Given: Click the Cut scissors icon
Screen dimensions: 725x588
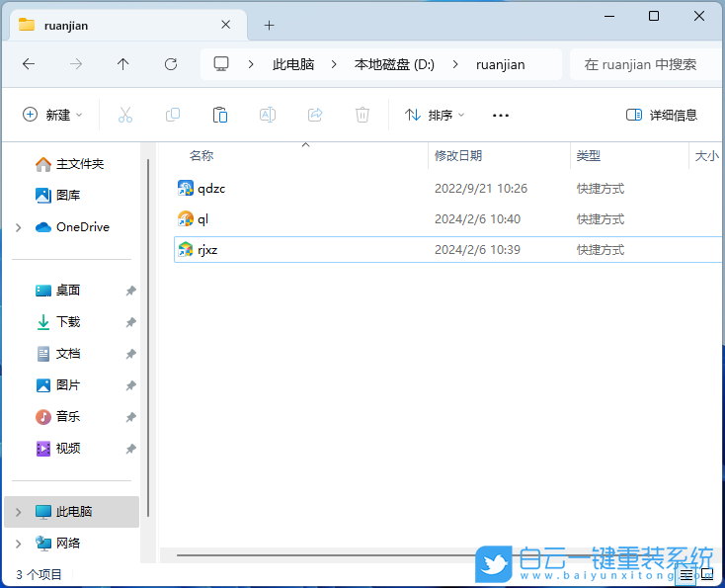Looking at the screenshot, I should 125,115.
